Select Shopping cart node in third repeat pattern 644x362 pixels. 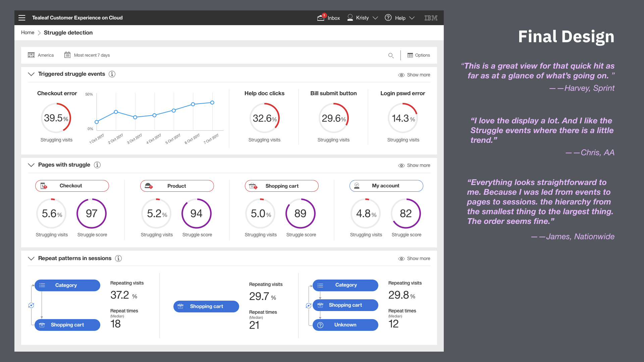345,305
